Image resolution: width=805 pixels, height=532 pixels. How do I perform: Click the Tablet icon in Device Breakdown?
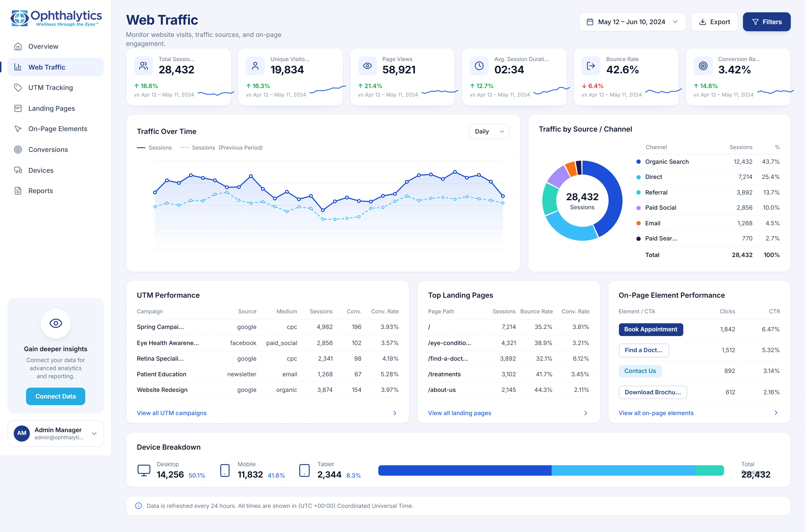pyautogui.click(x=304, y=471)
